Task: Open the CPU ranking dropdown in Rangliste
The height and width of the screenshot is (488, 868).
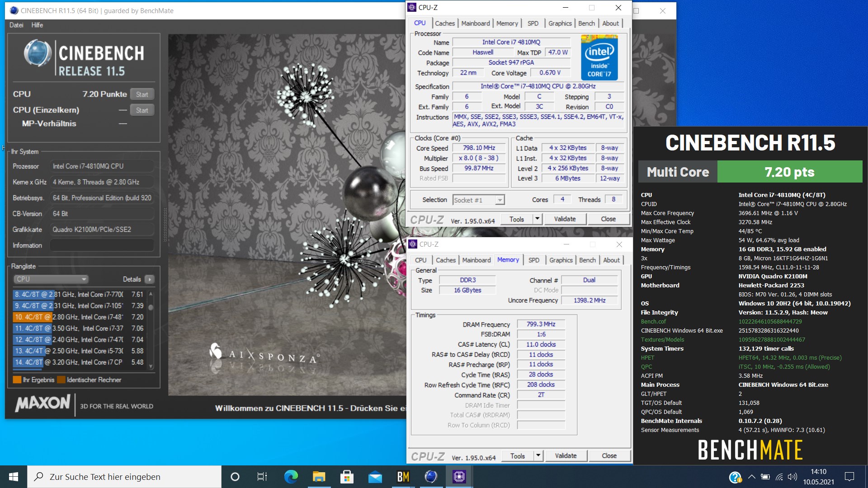Action: point(50,279)
